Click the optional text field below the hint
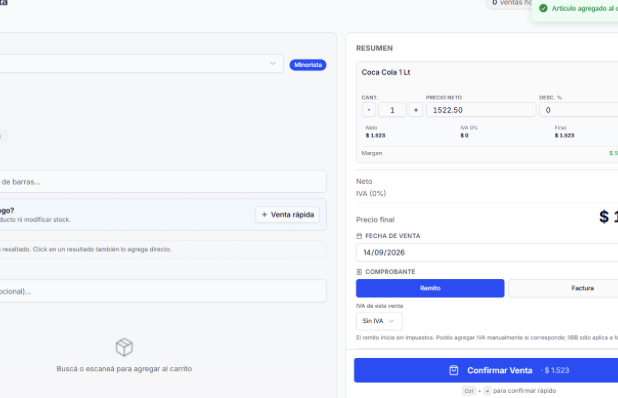The image size is (618, 398). pos(163,291)
